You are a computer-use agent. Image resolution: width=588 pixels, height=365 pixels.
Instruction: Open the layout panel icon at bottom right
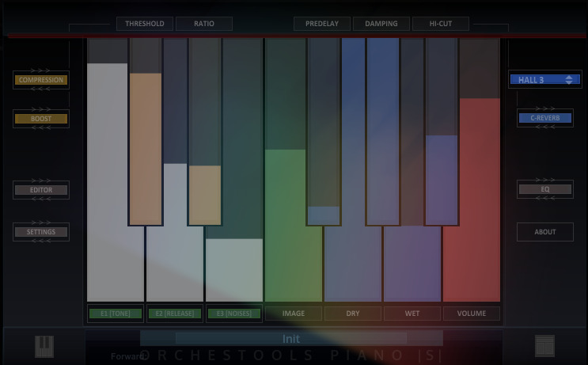click(x=544, y=345)
